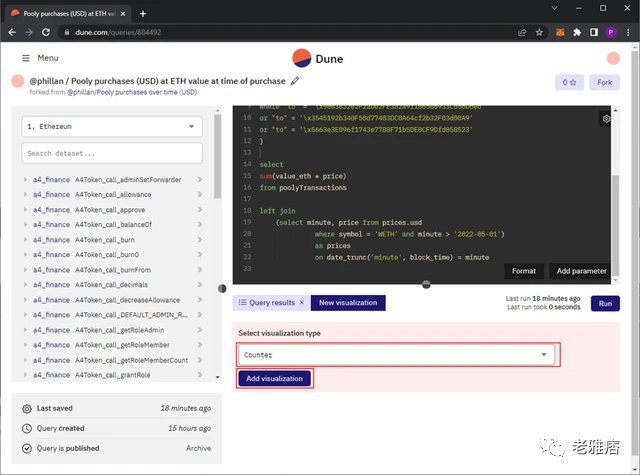Open Chrome profile P avatar
640x475 pixels.
point(611,32)
